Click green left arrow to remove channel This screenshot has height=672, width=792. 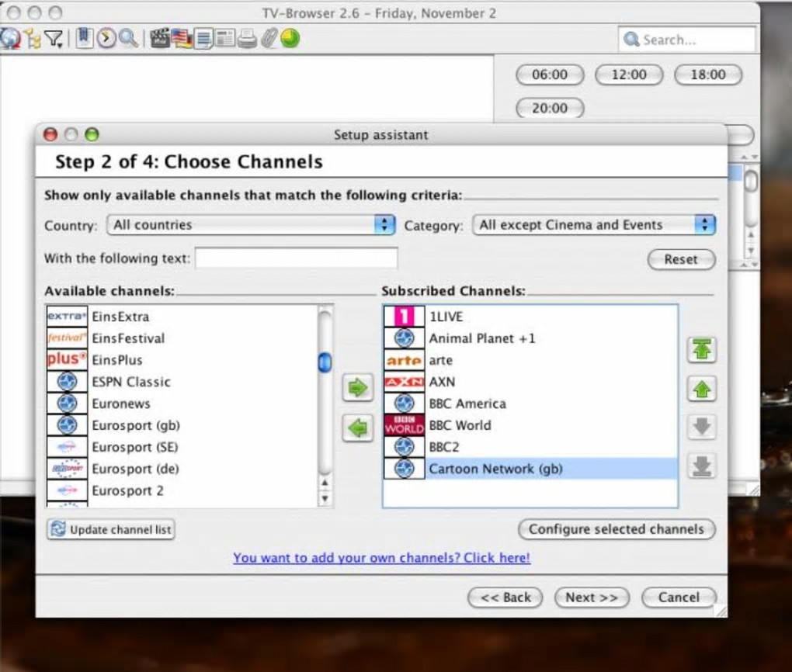[x=358, y=428]
